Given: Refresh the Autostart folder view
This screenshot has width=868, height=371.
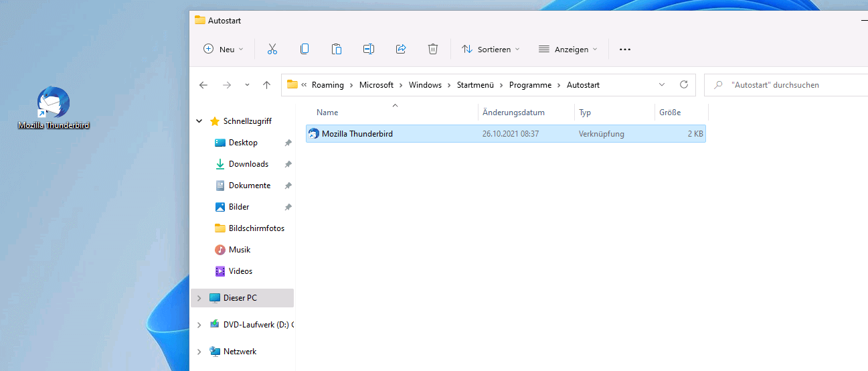Looking at the screenshot, I should 683,85.
